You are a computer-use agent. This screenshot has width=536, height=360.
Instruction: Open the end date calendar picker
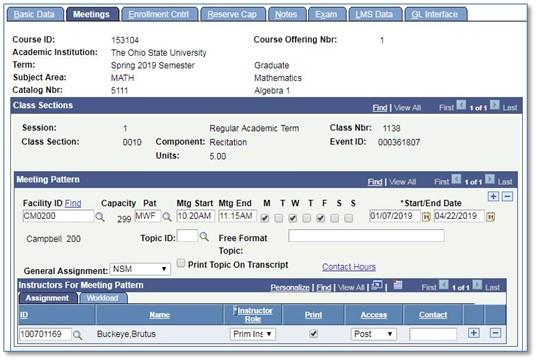click(x=490, y=217)
